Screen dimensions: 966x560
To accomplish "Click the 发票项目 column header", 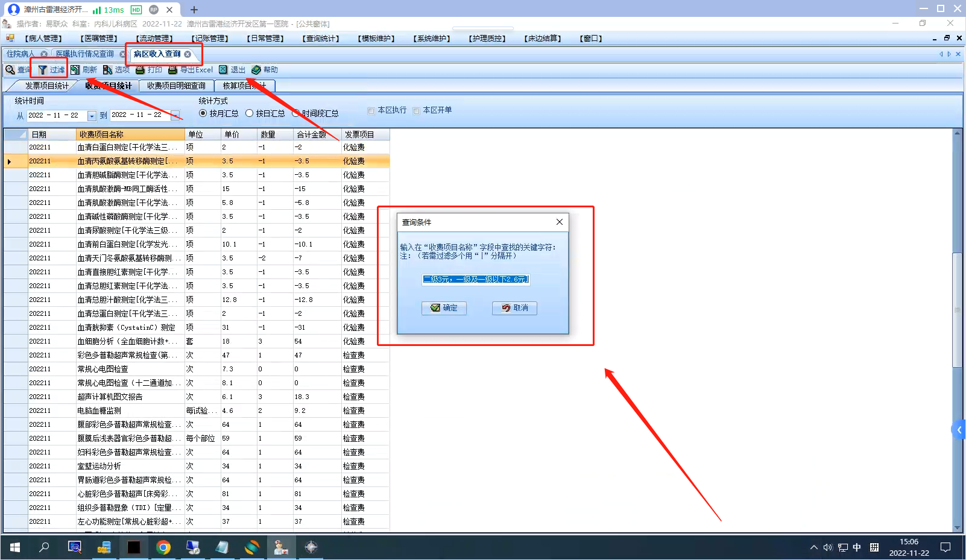I will pyautogui.click(x=365, y=134).
